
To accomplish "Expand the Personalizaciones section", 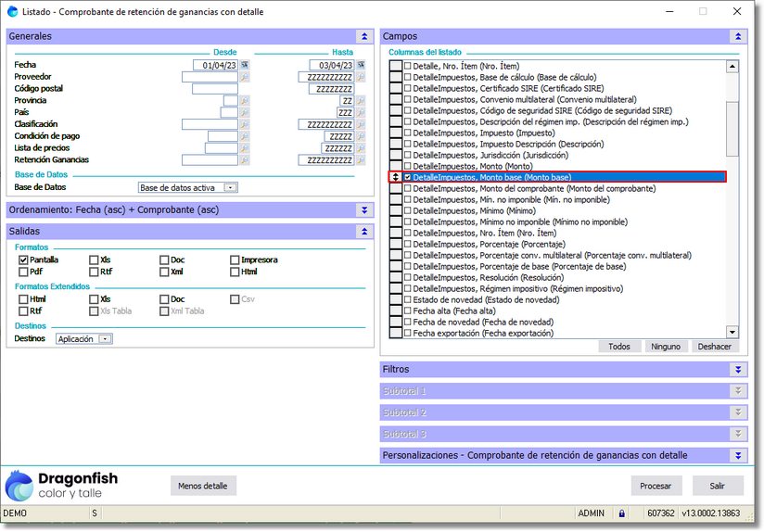I will tap(738, 455).
